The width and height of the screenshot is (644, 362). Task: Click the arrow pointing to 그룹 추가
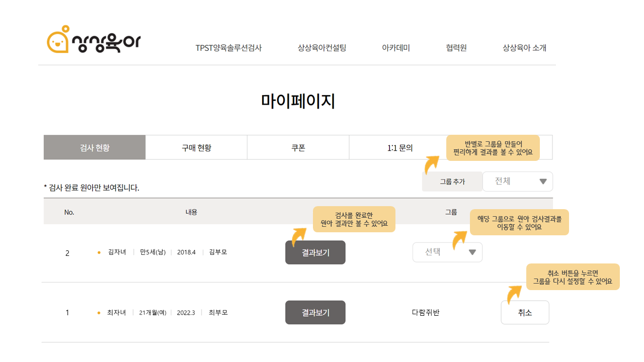point(431,164)
